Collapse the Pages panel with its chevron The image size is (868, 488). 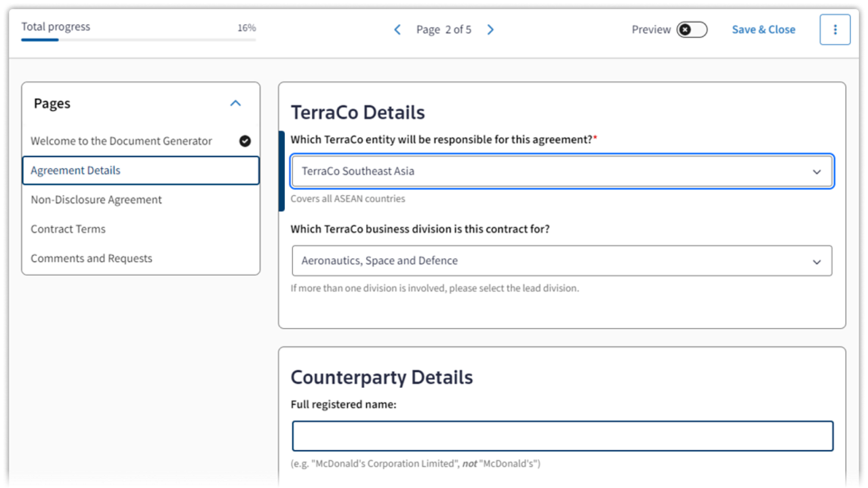point(235,104)
